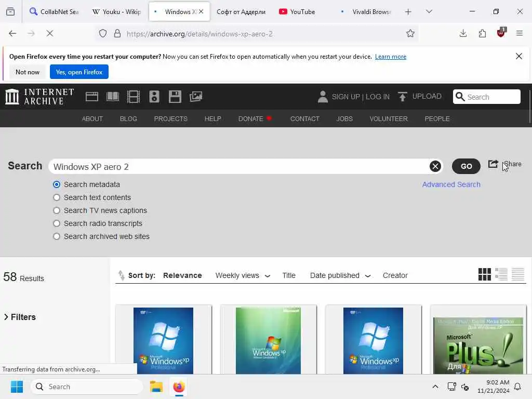Switch to the Софт от Аддерли tab
The height and width of the screenshot is (399, 532).
click(x=241, y=12)
